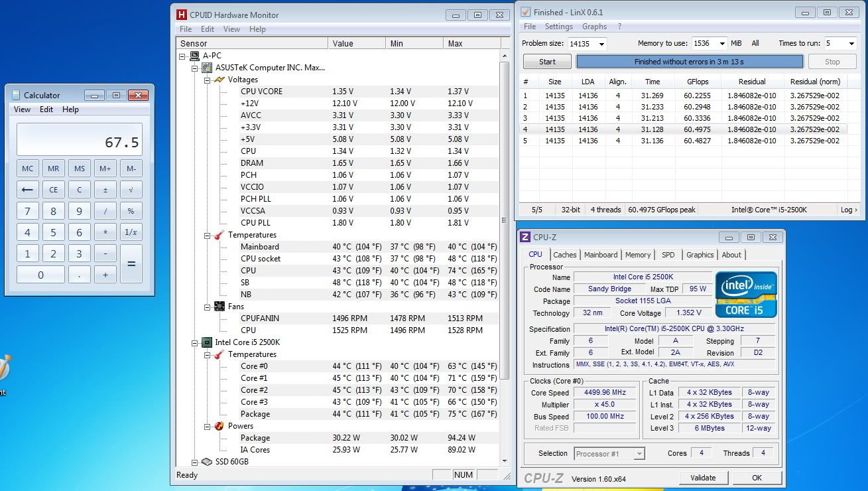Switch to CPU-Z Caches tab
This screenshot has height=491, width=868.
[x=564, y=255]
